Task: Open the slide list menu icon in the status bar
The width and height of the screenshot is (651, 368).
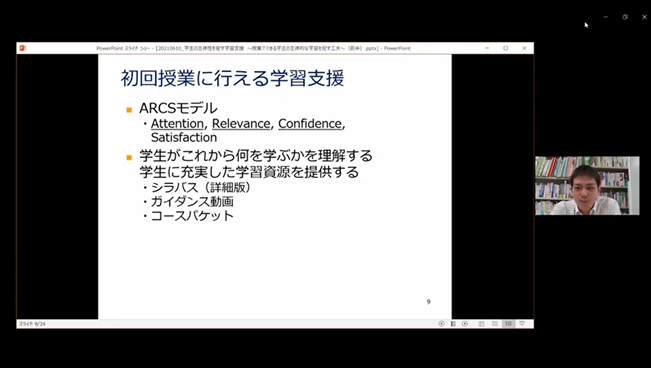Action: tap(453, 324)
